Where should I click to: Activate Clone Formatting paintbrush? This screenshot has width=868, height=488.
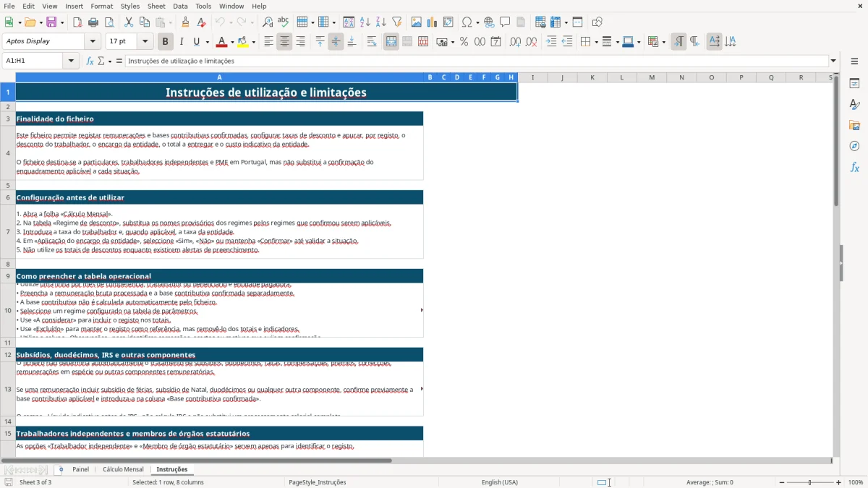[x=186, y=22]
